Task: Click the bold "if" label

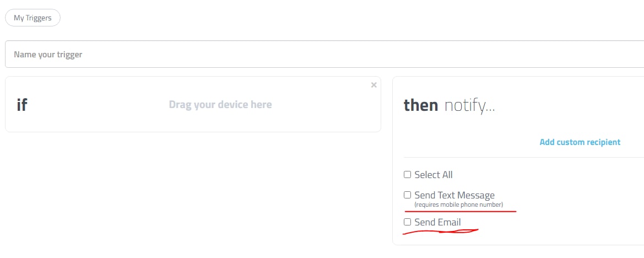Action: click(22, 105)
